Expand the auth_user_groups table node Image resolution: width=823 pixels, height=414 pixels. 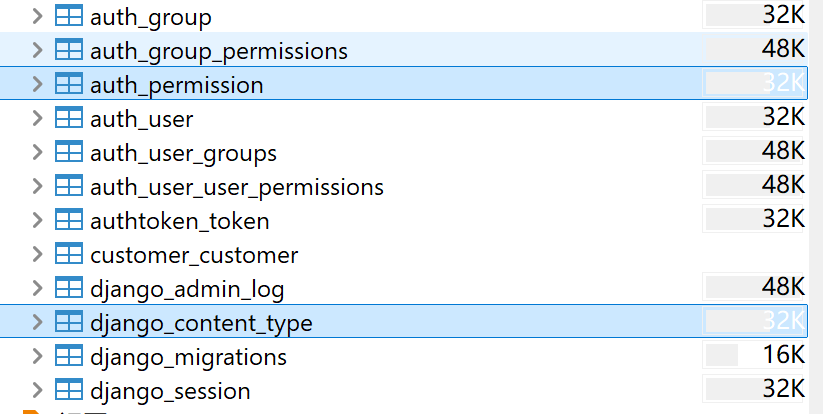coord(37,153)
